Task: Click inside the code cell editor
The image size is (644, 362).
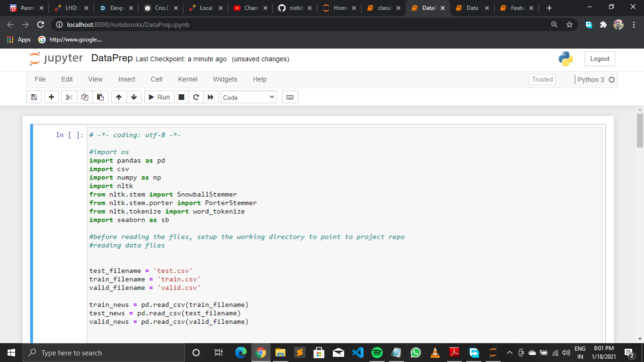Action: tap(345, 236)
